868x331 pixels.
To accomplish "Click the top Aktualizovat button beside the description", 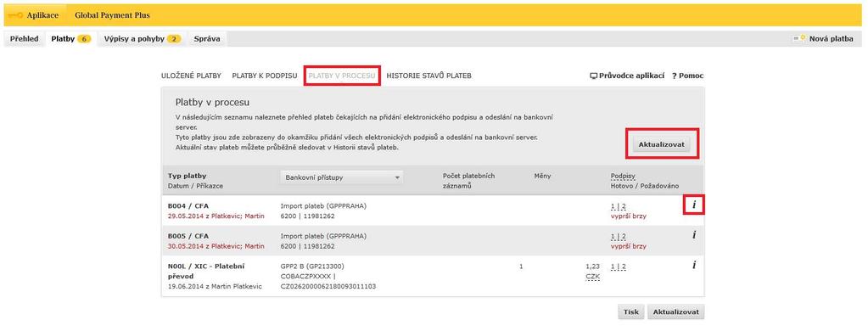I will click(662, 144).
